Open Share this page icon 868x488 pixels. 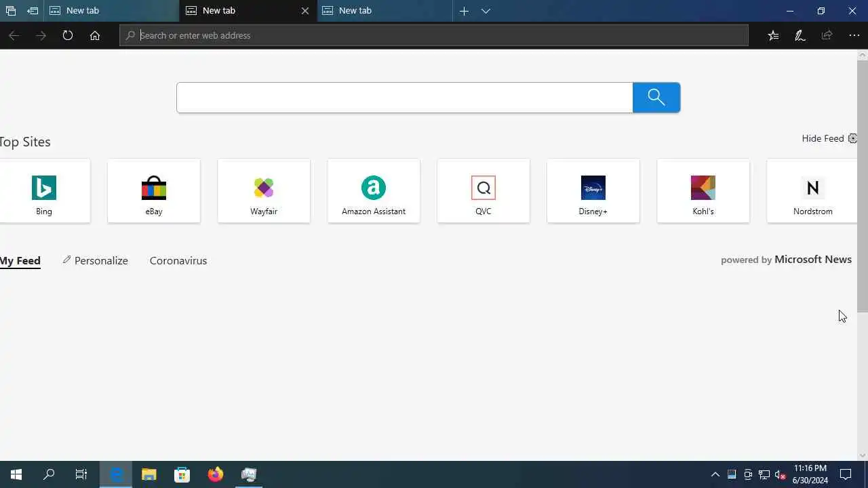tap(827, 35)
